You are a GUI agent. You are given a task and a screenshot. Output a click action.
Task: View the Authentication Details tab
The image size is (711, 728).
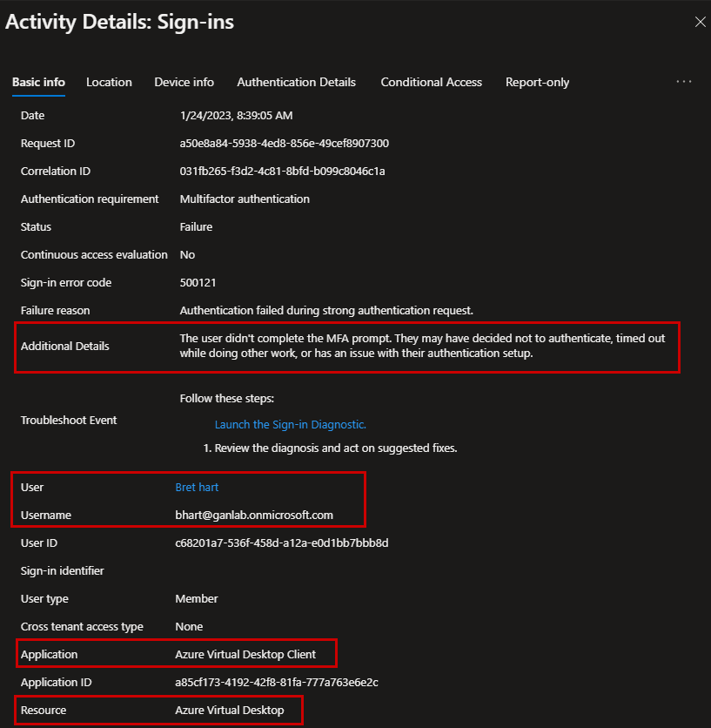click(x=296, y=82)
